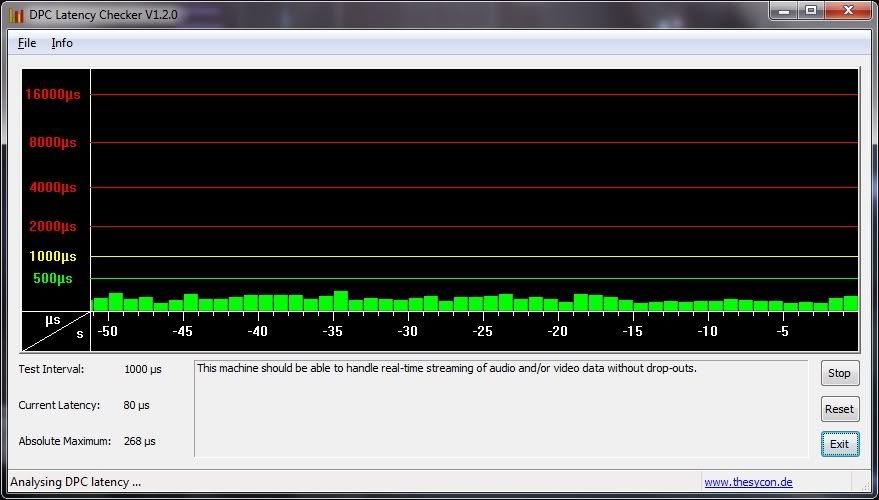The height and width of the screenshot is (500, 879).
Task: Click the '-25' time axis label
Action: coord(482,331)
